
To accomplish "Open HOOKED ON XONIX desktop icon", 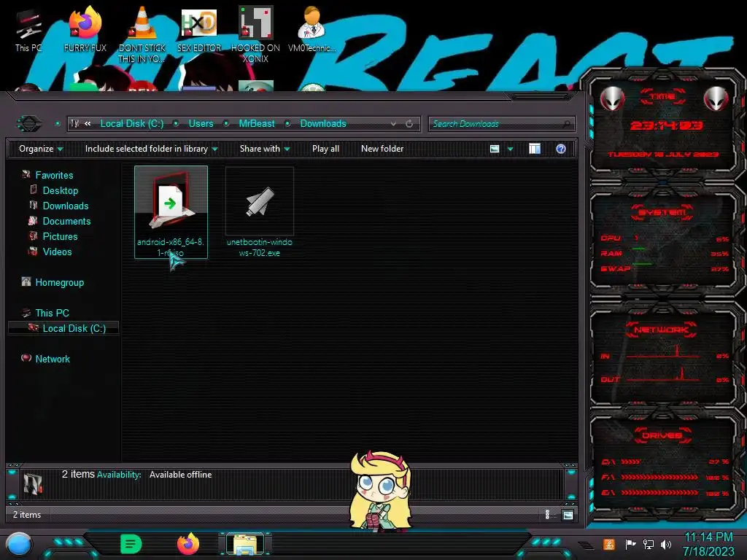I will click(x=255, y=34).
